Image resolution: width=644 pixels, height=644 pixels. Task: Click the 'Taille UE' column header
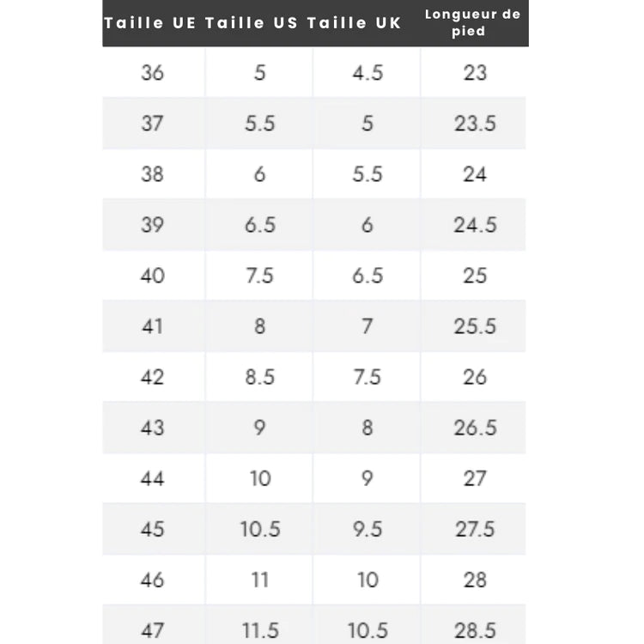(150, 23)
